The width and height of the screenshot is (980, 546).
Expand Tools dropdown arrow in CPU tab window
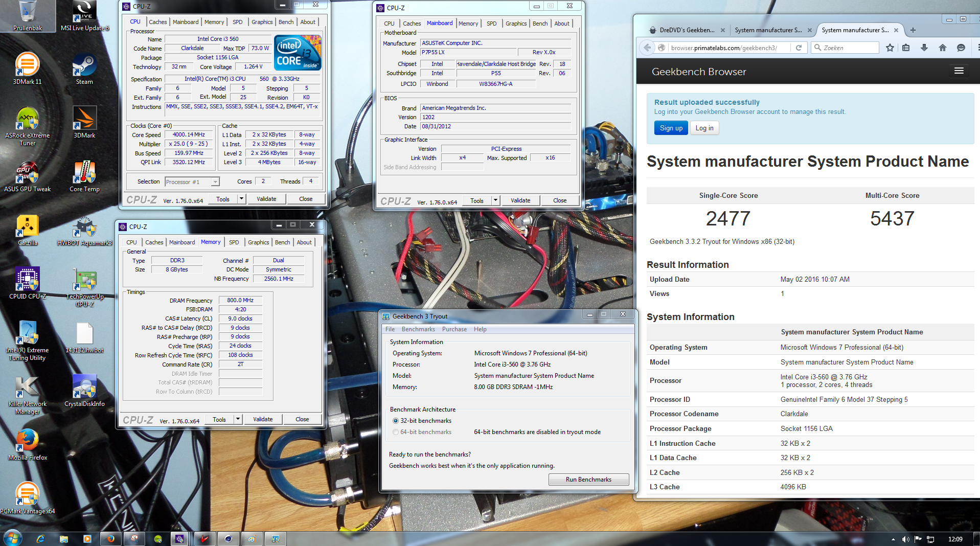point(241,199)
